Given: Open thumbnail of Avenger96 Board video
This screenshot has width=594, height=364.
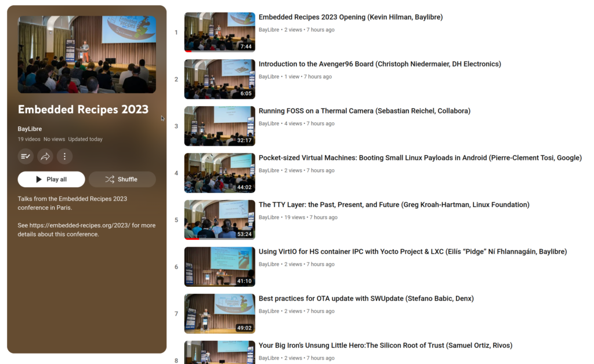Looking at the screenshot, I should (x=220, y=79).
